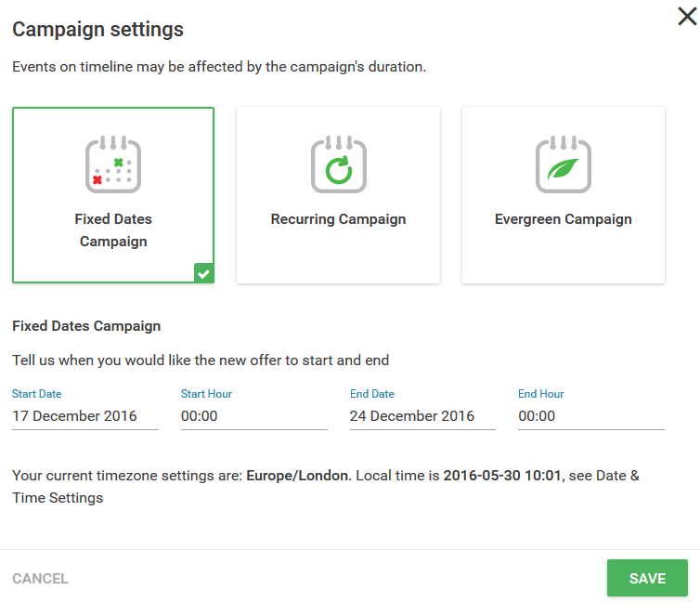
Task: Save the campaign settings
Action: [x=647, y=578]
